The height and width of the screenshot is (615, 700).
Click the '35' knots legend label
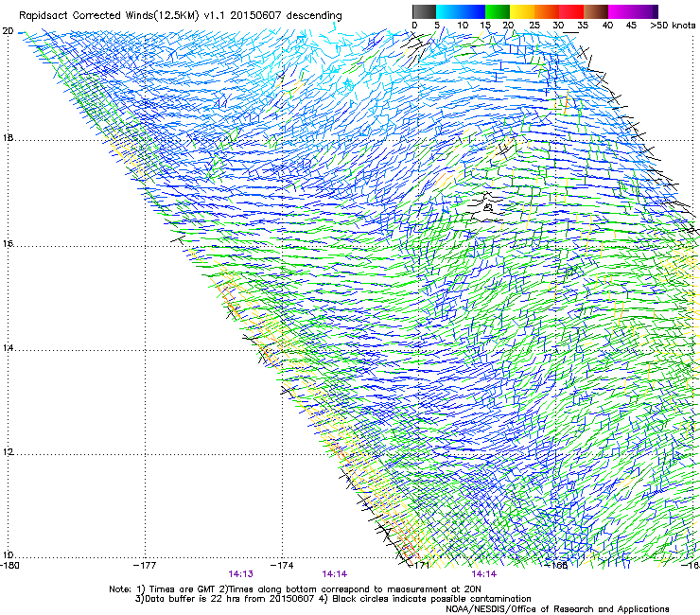point(583,25)
